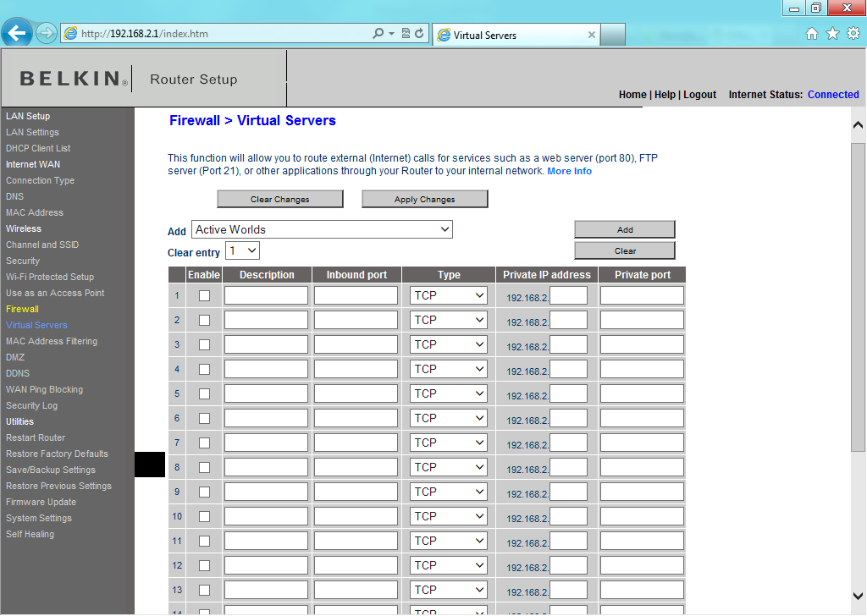Click the Apply Changes button
The width and height of the screenshot is (867, 616).
click(425, 199)
